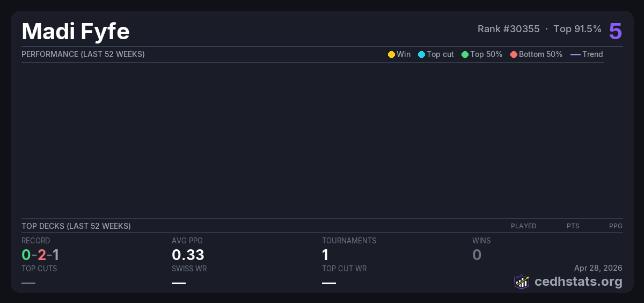Select the Top Decks (Last 52 Weeks) heading
Screen dimensions: 644x303
pyautogui.click(x=76, y=226)
